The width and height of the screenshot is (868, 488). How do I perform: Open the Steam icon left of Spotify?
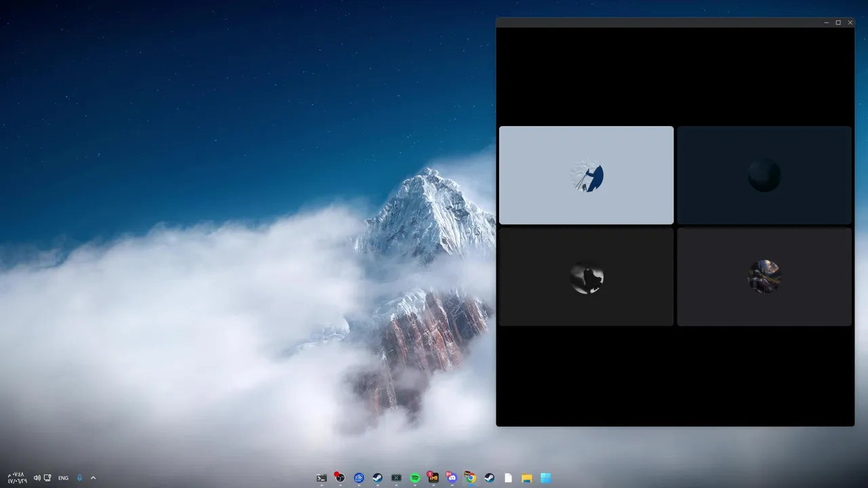[378, 478]
